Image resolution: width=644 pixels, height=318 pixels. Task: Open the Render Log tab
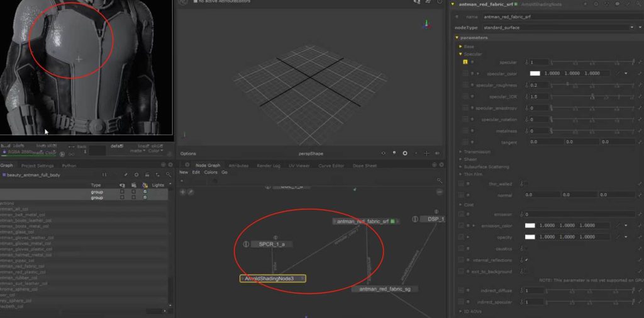pos(268,166)
